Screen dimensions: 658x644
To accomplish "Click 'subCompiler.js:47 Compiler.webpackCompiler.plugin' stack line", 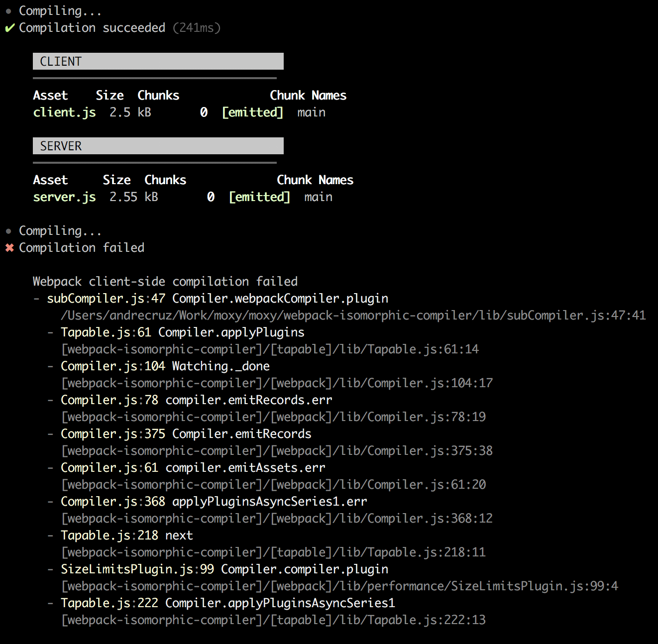I will click(x=218, y=299).
